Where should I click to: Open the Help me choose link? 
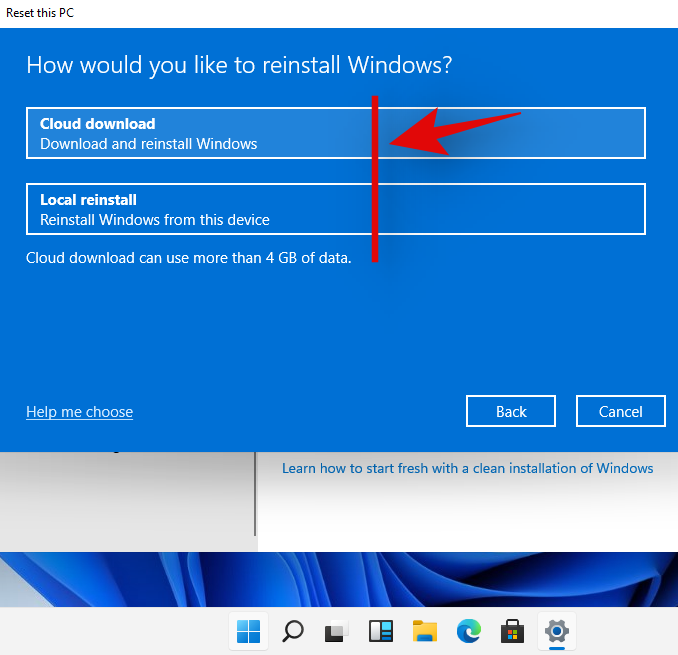point(80,412)
